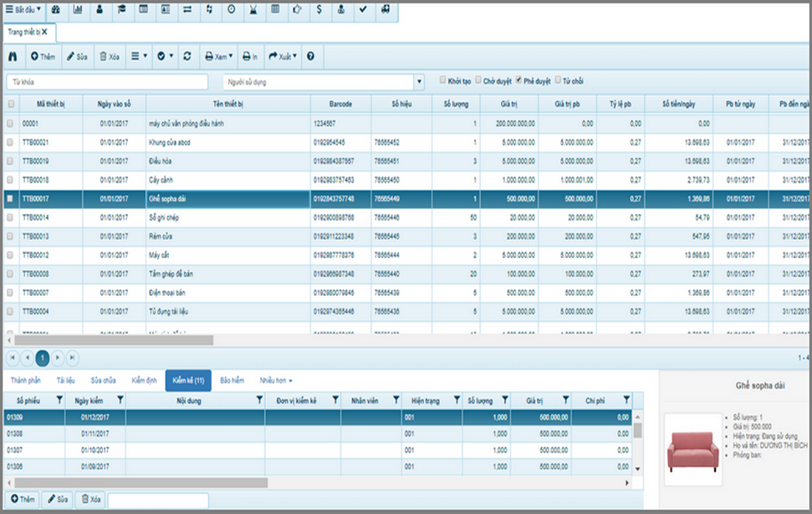
Task: Click the single person icon in top bar
Action: (100, 10)
